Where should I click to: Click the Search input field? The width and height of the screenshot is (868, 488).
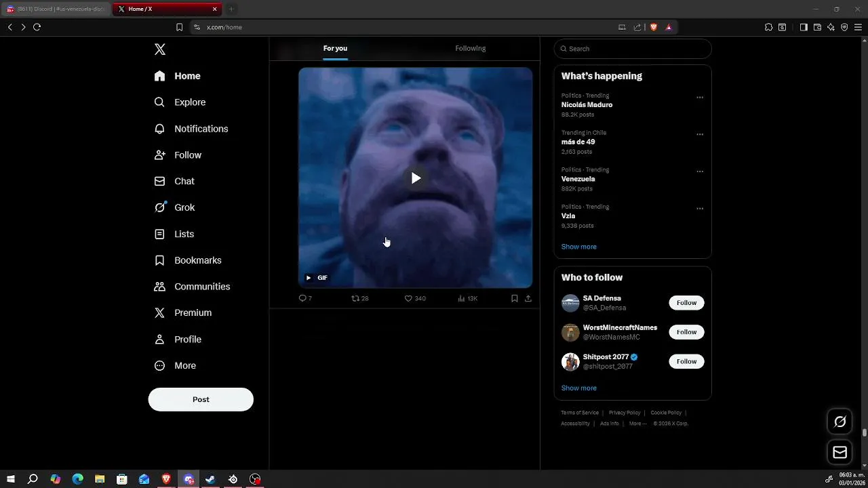click(633, 49)
